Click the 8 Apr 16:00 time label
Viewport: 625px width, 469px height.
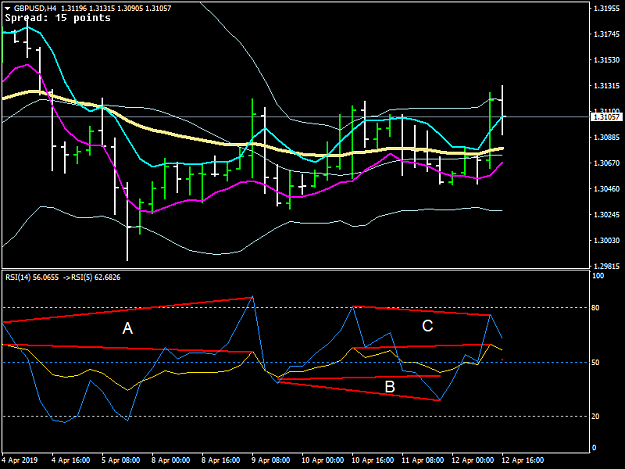pyautogui.click(x=220, y=460)
